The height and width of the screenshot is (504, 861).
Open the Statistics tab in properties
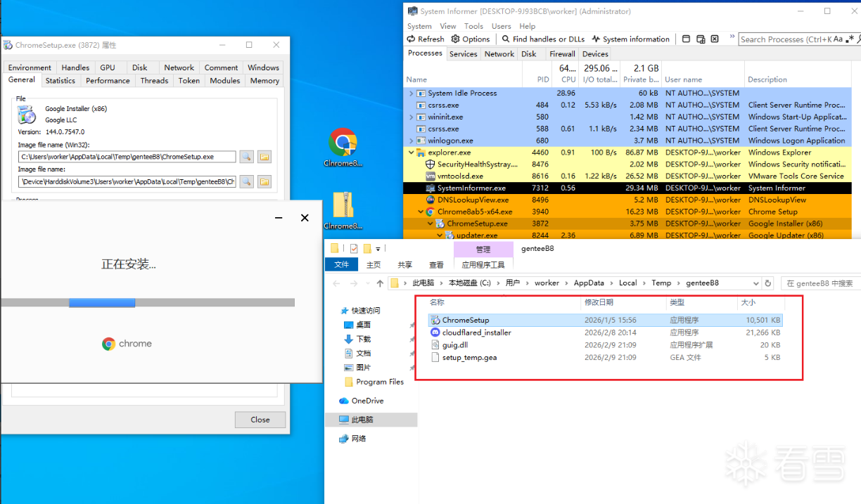pos(60,81)
